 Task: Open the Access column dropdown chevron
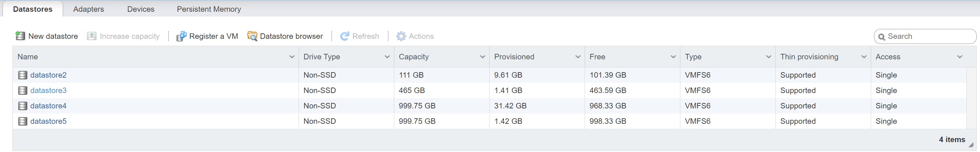pyautogui.click(x=960, y=57)
